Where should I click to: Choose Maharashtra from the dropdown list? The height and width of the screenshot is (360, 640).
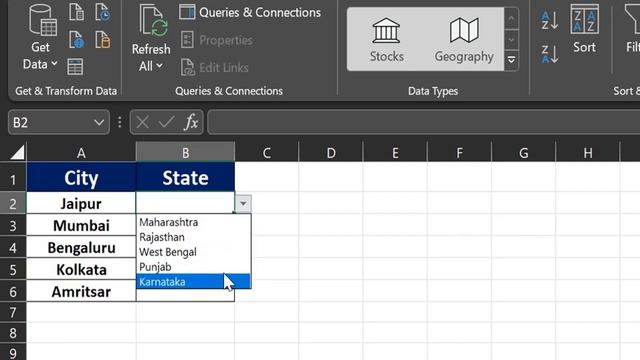click(x=193, y=222)
